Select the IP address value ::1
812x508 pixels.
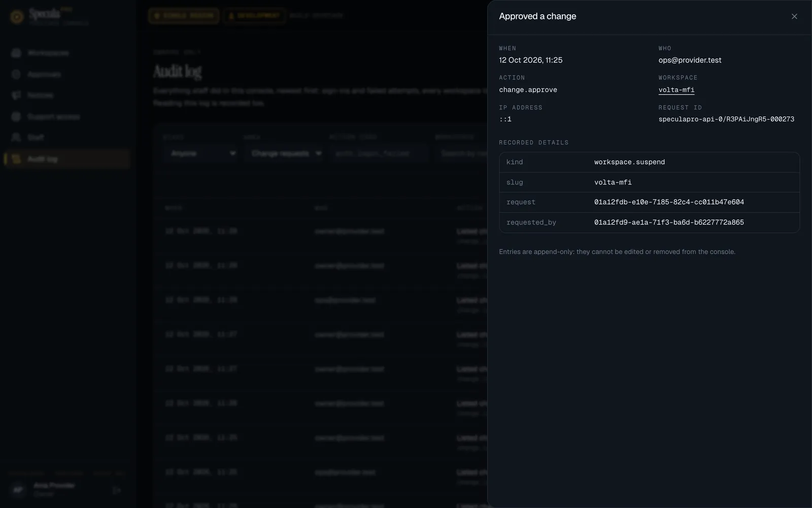[505, 119]
